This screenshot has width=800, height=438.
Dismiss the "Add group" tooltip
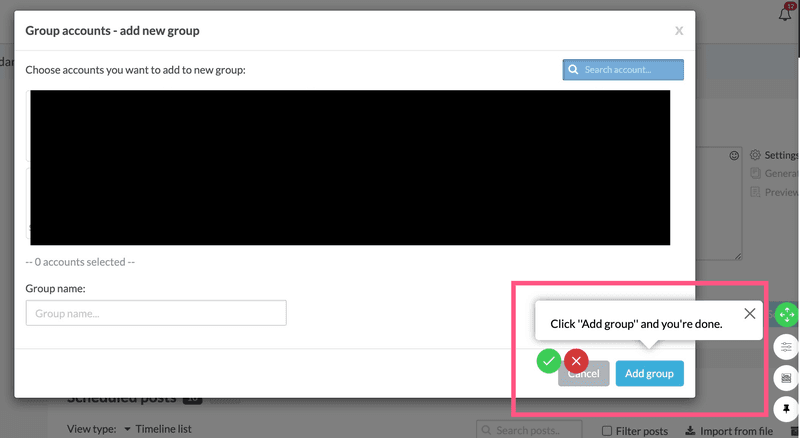coord(750,314)
